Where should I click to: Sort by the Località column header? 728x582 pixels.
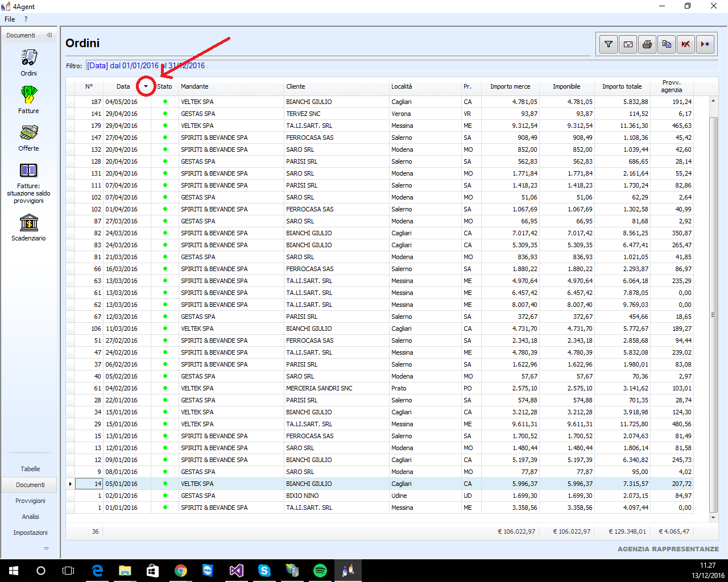pyautogui.click(x=425, y=86)
